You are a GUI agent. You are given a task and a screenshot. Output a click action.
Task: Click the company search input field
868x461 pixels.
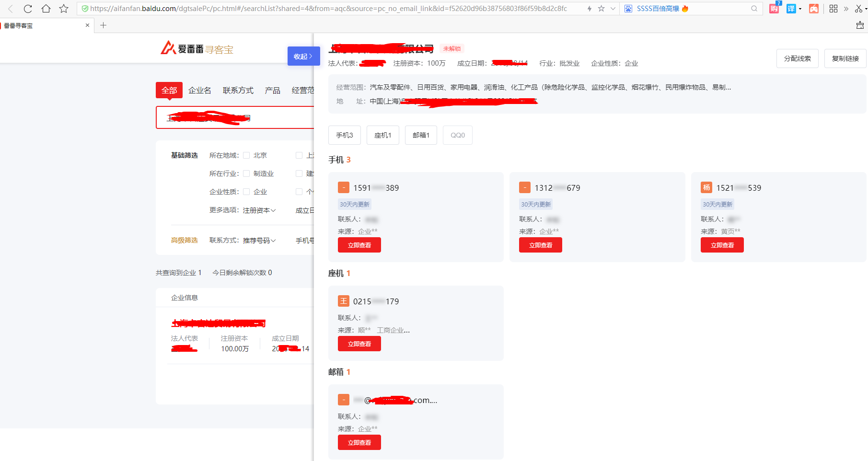(x=235, y=117)
